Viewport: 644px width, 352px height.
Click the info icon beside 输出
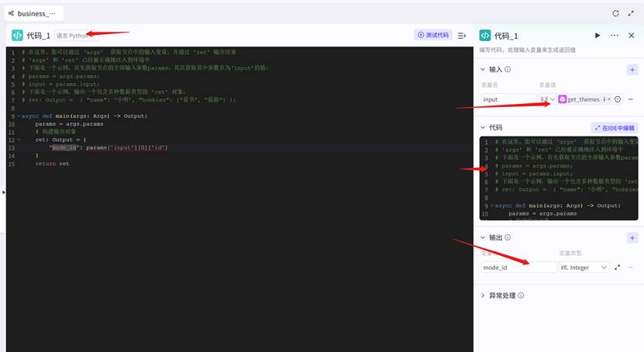[507, 237]
